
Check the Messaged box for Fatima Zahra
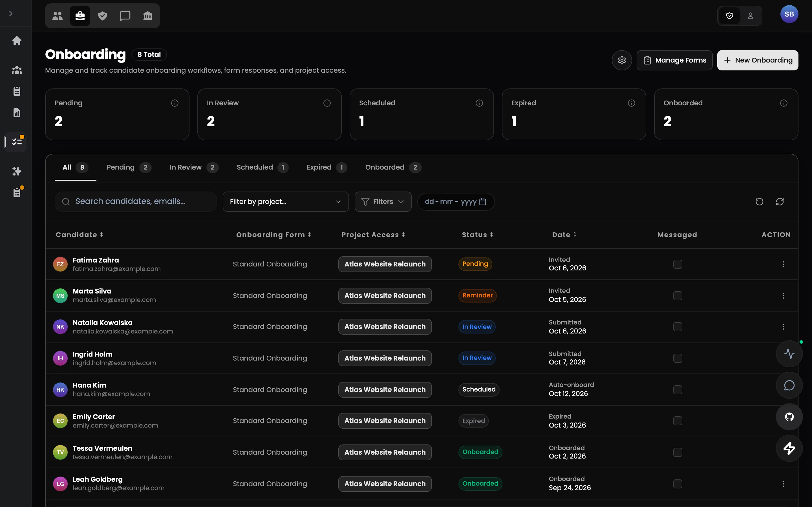[678, 264]
